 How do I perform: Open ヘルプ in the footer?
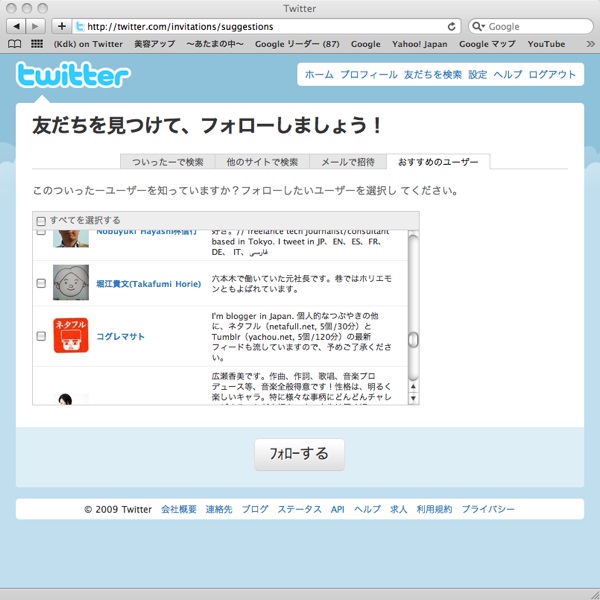(367, 509)
